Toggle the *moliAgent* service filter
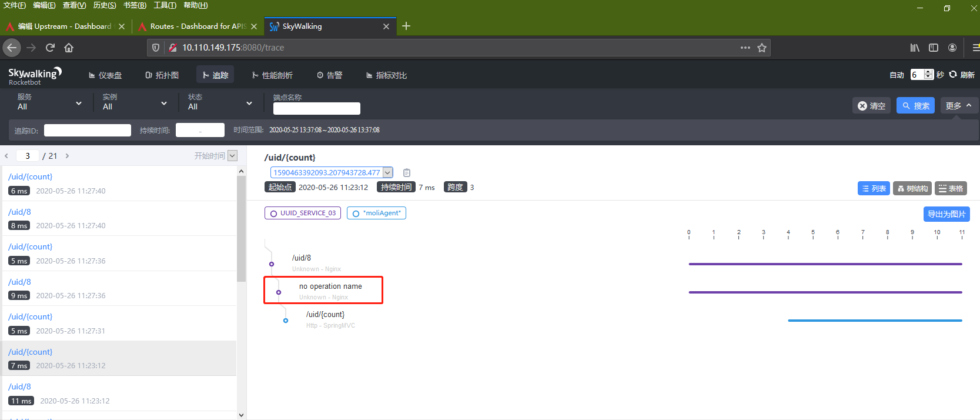The width and height of the screenshot is (980, 420). (376, 213)
